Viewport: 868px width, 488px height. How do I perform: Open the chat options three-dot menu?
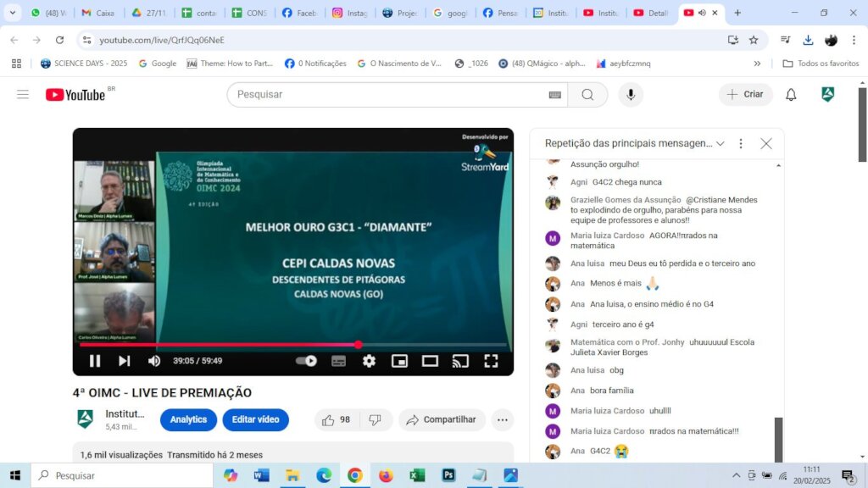pyautogui.click(x=741, y=143)
